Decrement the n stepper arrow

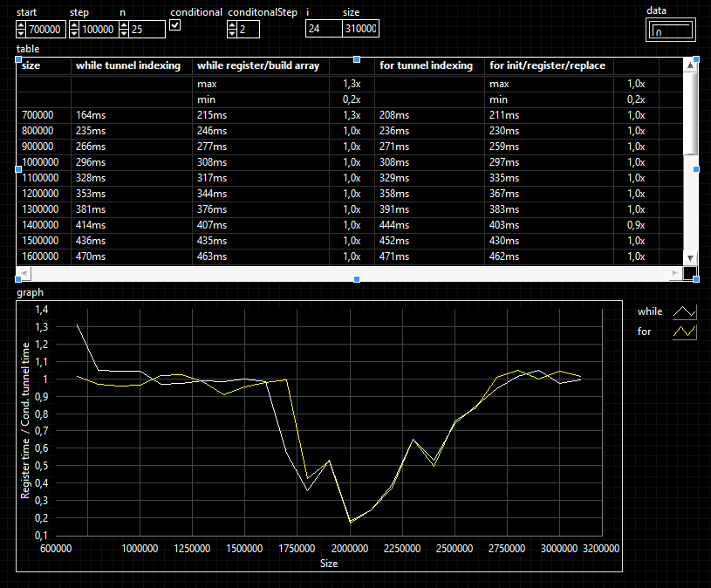(x=124, y=33)
